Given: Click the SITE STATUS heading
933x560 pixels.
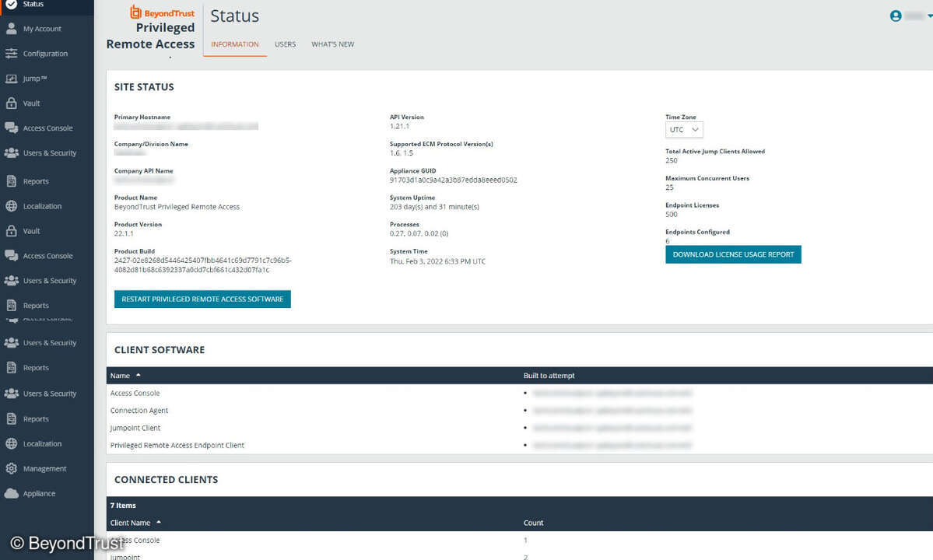Looking at the screenshot, I should (144, 87).
